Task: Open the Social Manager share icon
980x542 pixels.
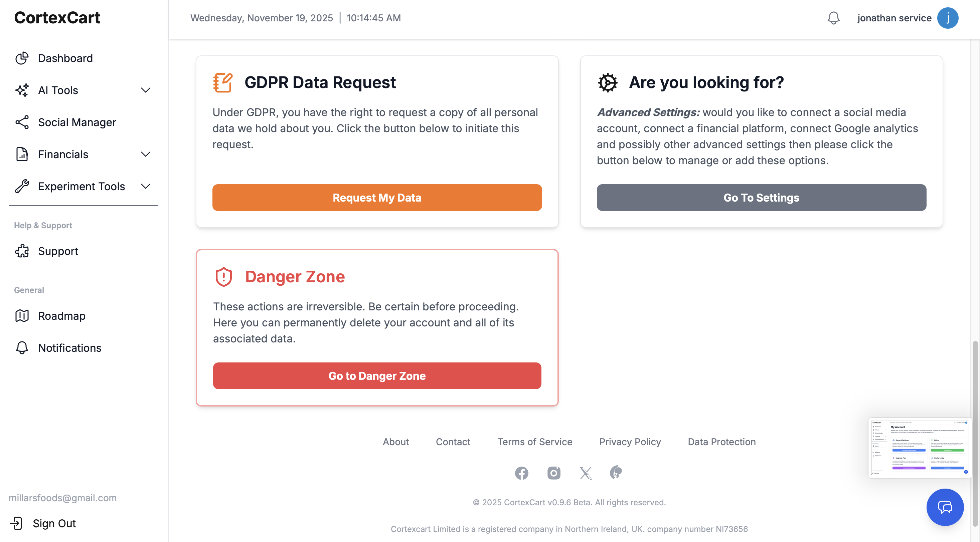Action: click(22, 122)
